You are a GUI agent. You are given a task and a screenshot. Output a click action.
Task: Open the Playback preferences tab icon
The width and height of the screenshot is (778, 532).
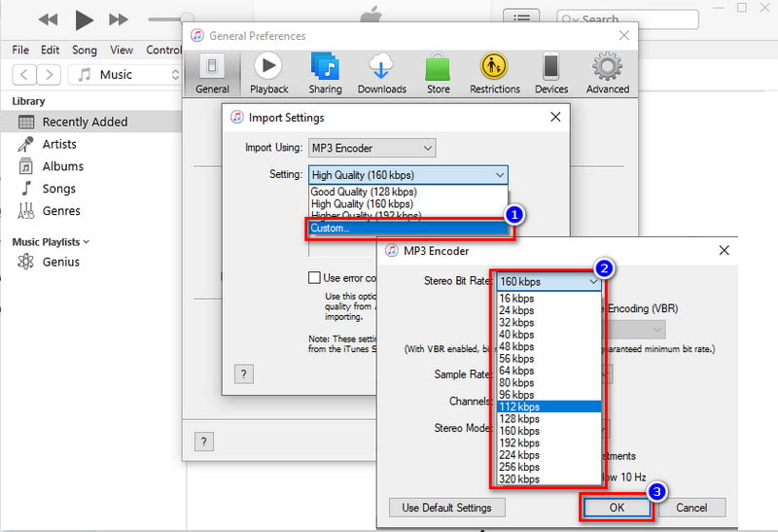click(x=268, y=67)
